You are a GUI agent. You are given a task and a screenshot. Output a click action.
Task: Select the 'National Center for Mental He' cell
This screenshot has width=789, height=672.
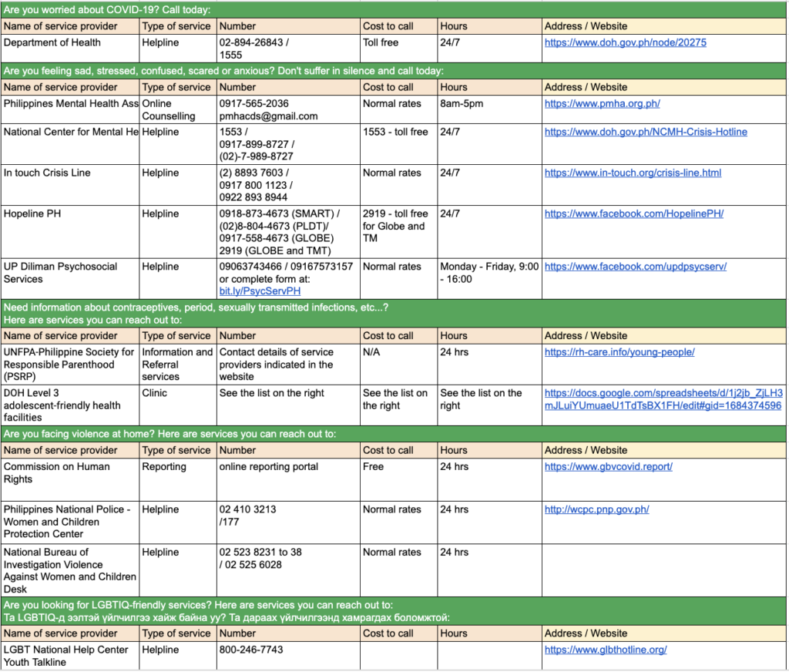(x=70, y=144)
